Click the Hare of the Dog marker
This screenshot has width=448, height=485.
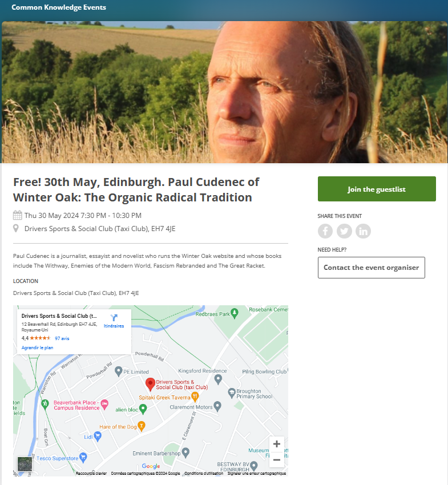pos(142,426)
